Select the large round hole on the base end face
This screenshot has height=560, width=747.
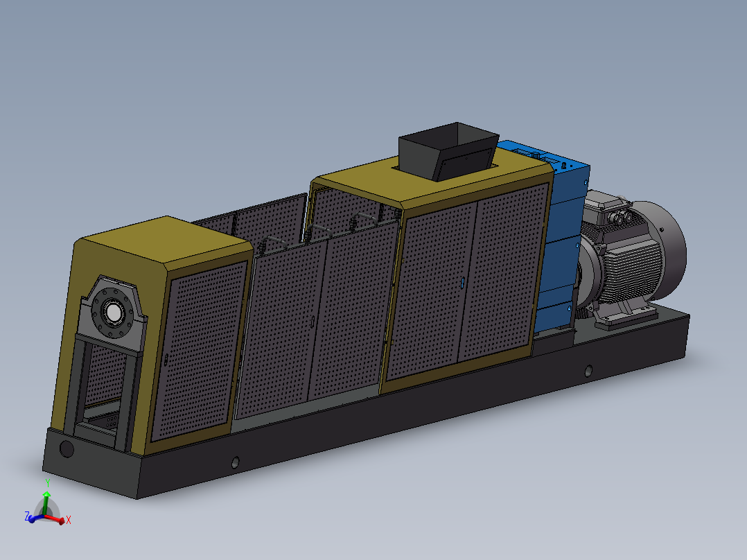[x=67, y=448]
